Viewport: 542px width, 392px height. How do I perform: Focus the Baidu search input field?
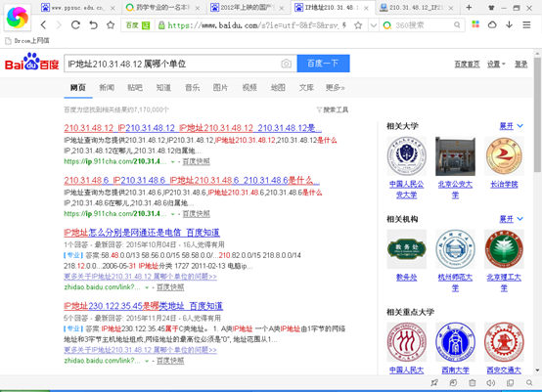point(173,64)
